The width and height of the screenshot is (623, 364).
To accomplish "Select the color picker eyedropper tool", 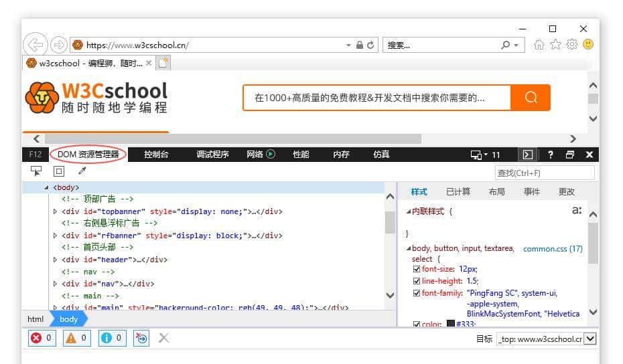I will point(82,172).
